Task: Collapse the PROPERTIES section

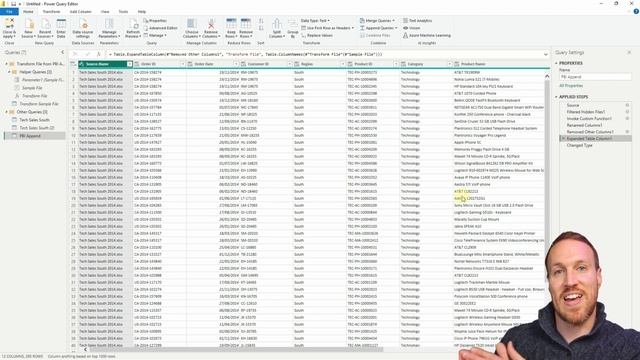Action: click(x=556, y=63)
